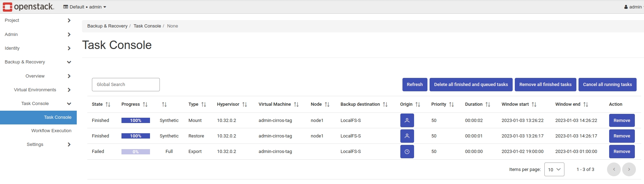644x184 pixels.
Task: Sort by Priority column sort icon
Action: click(451, 104)
